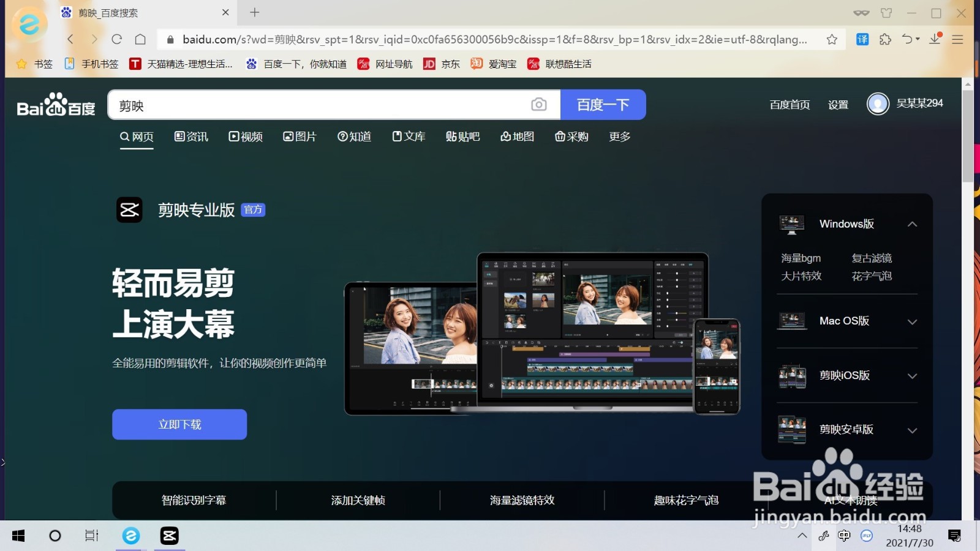Expand the 剪映安卓版 section
The width and height of the screenshot is (980, 551).
[912, 430]
